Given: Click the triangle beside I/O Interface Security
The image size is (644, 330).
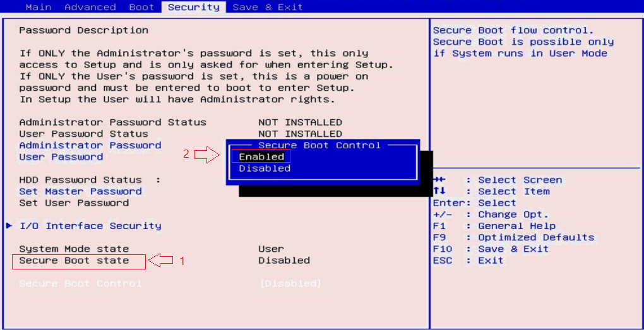Looking at the screenshot, I should click(9, 226).
